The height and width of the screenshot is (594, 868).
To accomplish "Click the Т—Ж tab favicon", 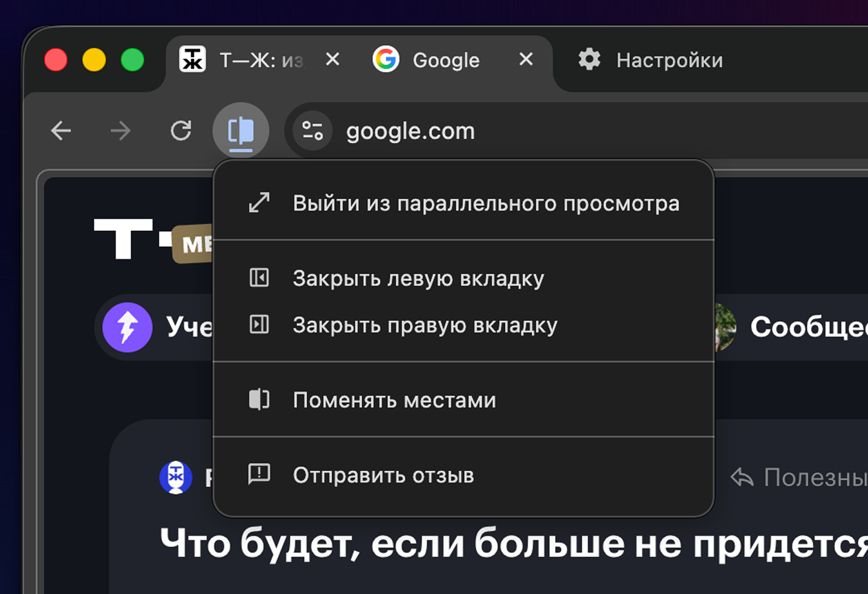I will [192, 59].
